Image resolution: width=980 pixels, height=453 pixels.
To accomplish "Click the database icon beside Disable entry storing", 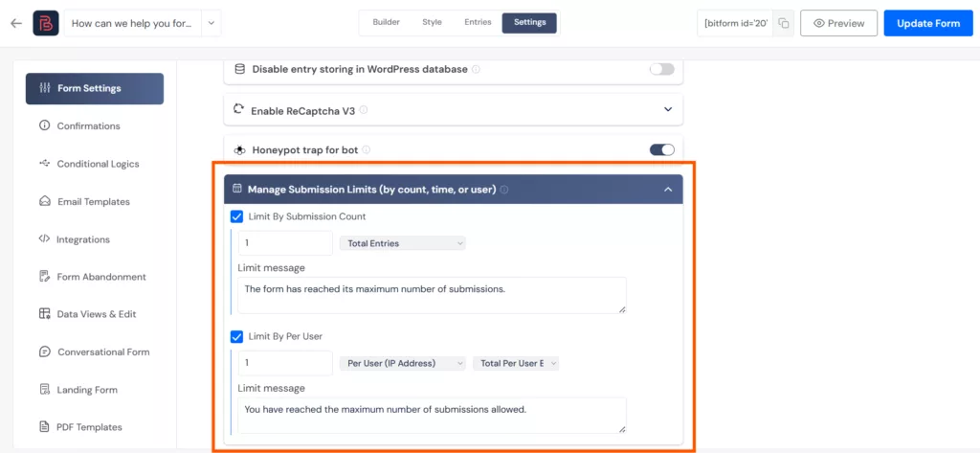I will coord(239,69).
